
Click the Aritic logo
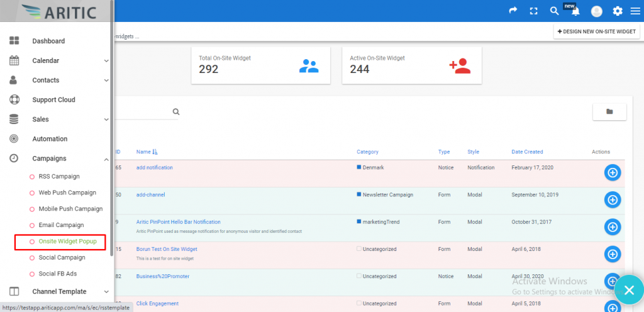(59, 12)
